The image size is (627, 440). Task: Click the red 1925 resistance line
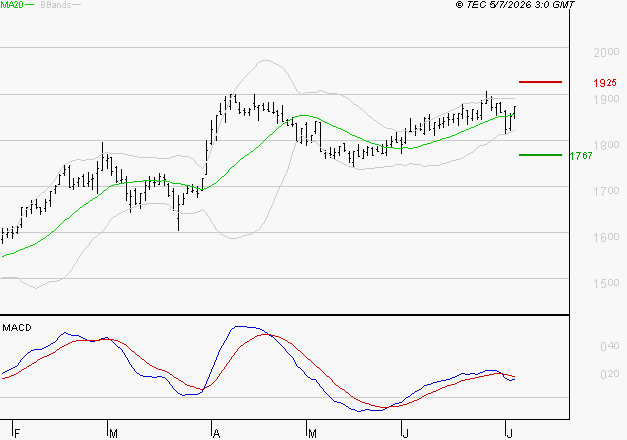[540, 82]
